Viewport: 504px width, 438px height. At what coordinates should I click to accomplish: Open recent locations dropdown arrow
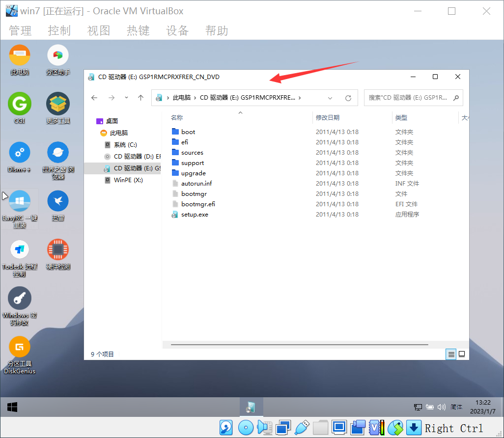126,98
